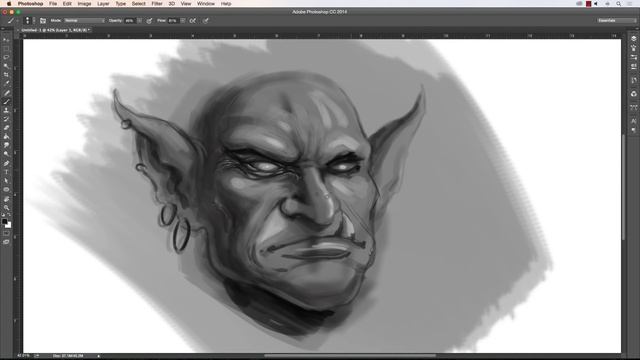
Task: Open the View menu
Action: tap(186, 4)
